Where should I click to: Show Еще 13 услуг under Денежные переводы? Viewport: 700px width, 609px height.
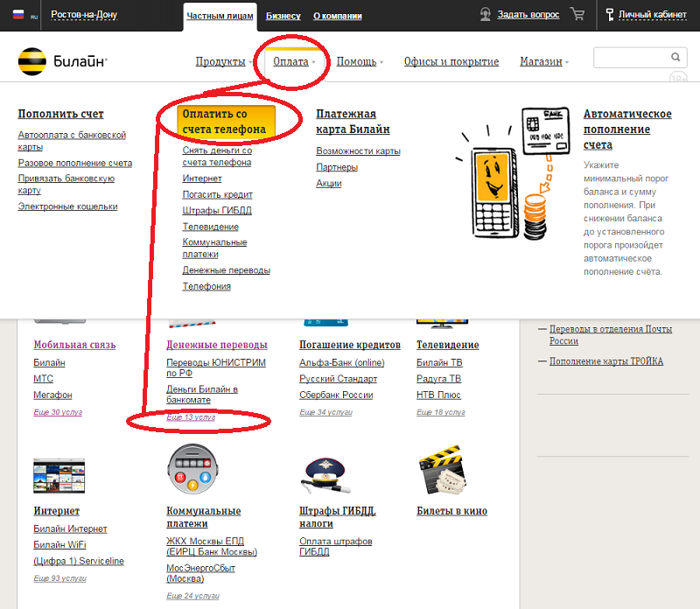point(191,417)
